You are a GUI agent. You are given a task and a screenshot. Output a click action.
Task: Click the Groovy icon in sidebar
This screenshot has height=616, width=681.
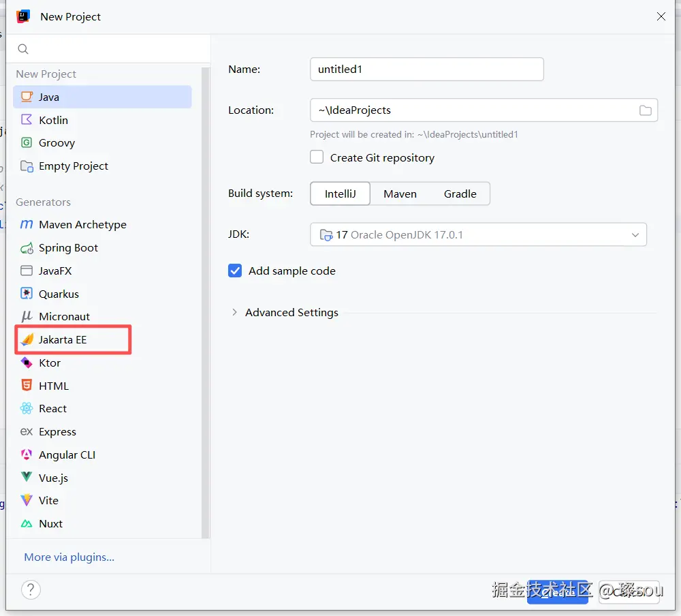click(x=27, y=143)
